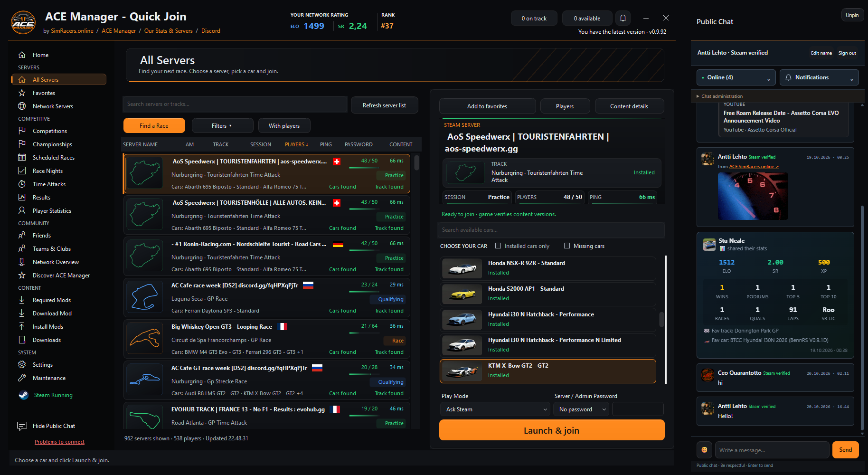
Task: Click Add to favorites button
Action: (x=487, y=106)
